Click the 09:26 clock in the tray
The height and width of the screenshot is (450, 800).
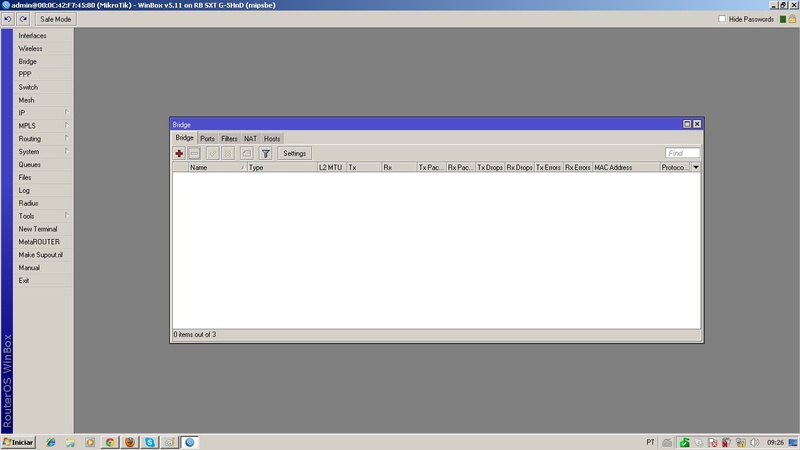click(776, 442)
